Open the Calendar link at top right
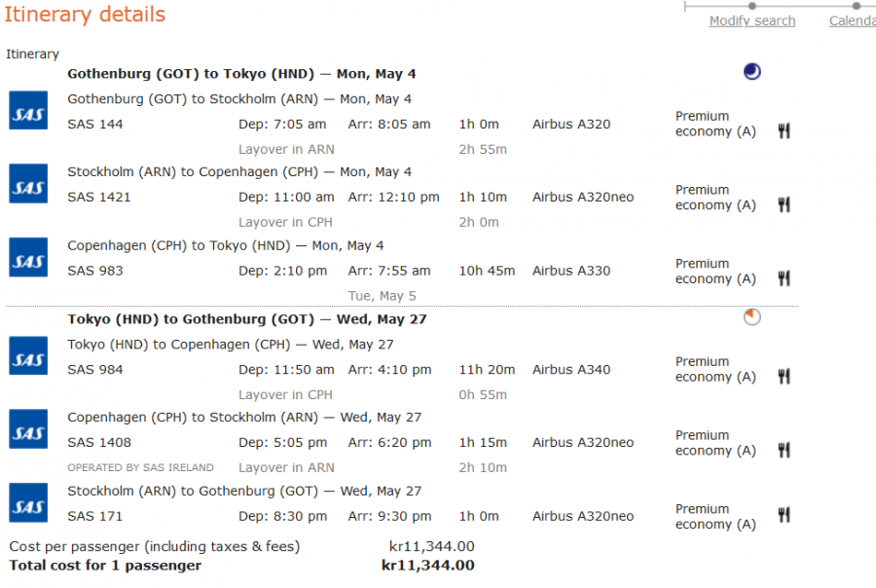 pos(852,20)
